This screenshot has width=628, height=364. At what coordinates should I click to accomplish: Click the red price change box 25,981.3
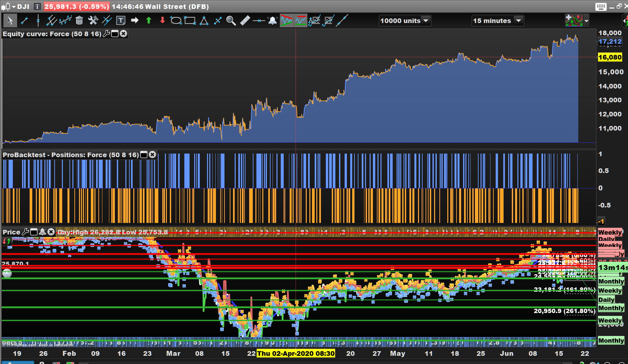point(76,7)
